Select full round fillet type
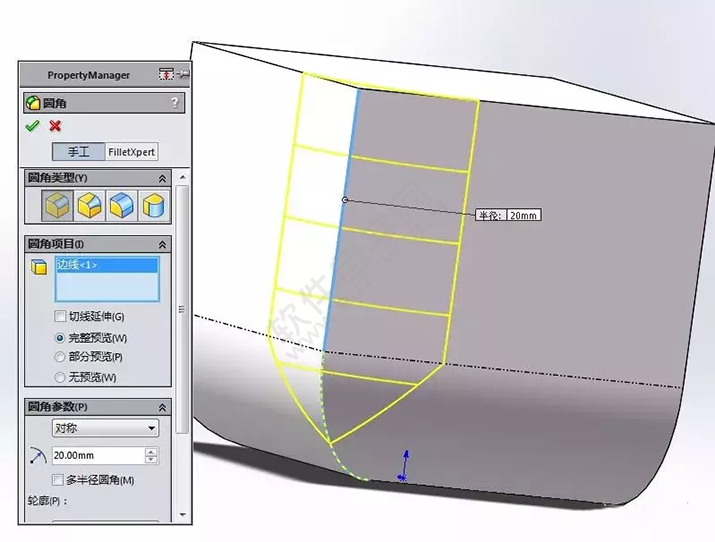 click(x=154, y=205)
